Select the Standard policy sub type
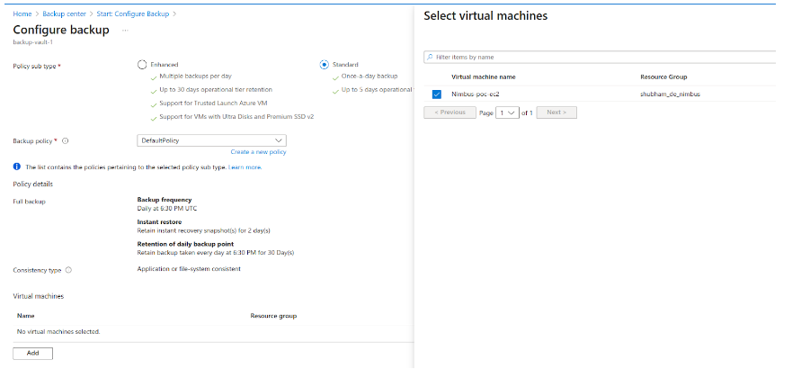 pyautogui.click(x=324, y=65)
